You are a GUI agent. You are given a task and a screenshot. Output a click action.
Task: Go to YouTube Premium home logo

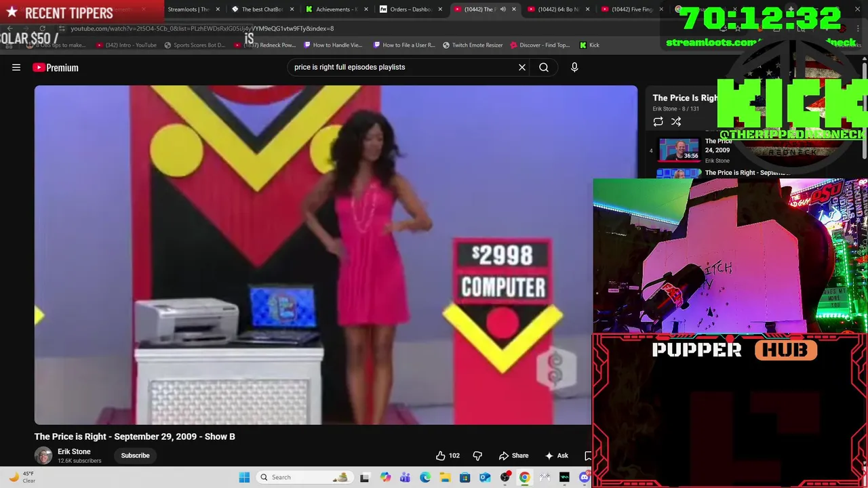point(56,67)
